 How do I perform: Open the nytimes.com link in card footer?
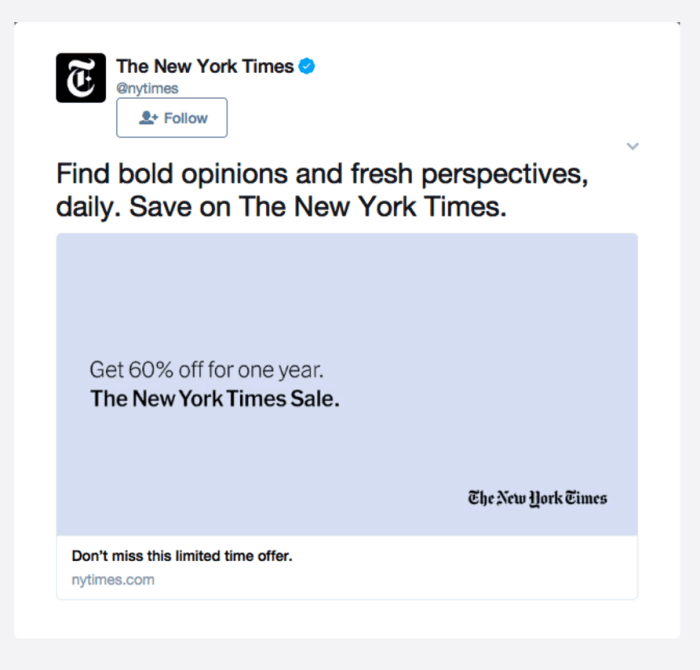[x=113, y=579]
